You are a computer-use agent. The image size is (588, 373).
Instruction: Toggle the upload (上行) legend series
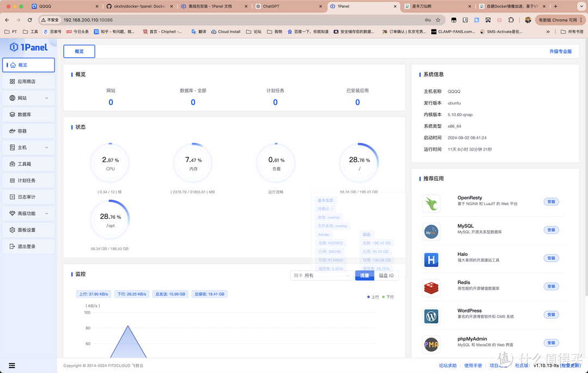[373, 297]
